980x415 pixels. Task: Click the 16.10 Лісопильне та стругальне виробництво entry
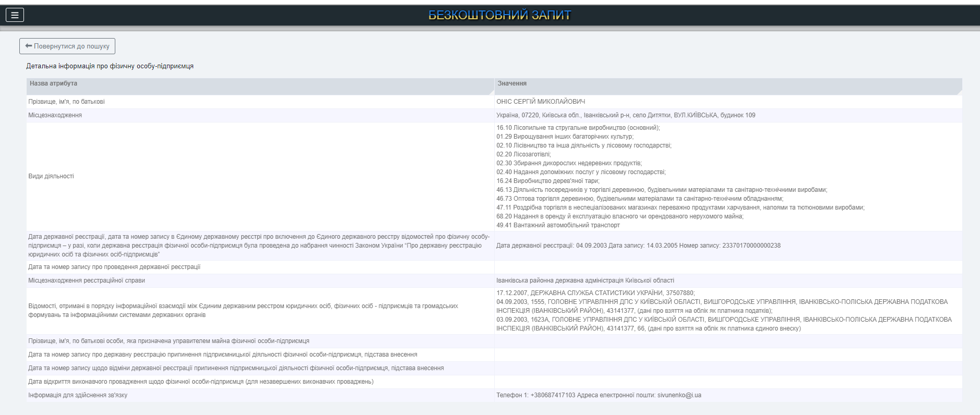578,128
